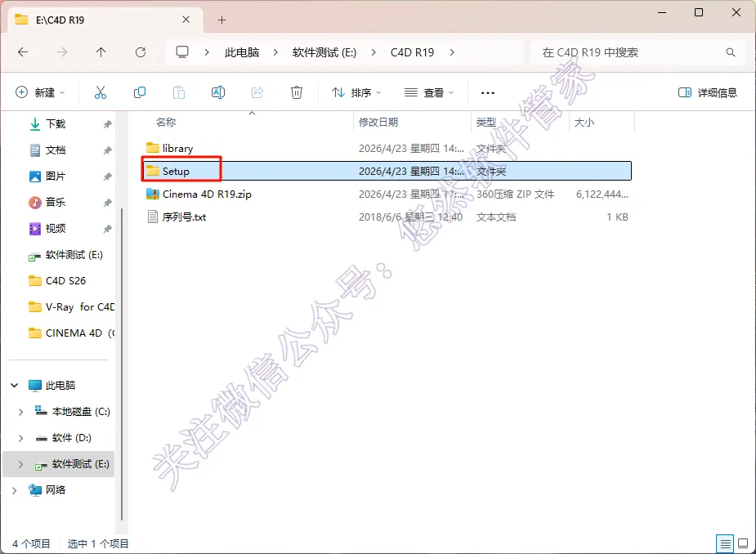The height and width of the screenshot is (554, 756).
Task: Unpin 图片 using its pin icon
Action: click(107, 176)
